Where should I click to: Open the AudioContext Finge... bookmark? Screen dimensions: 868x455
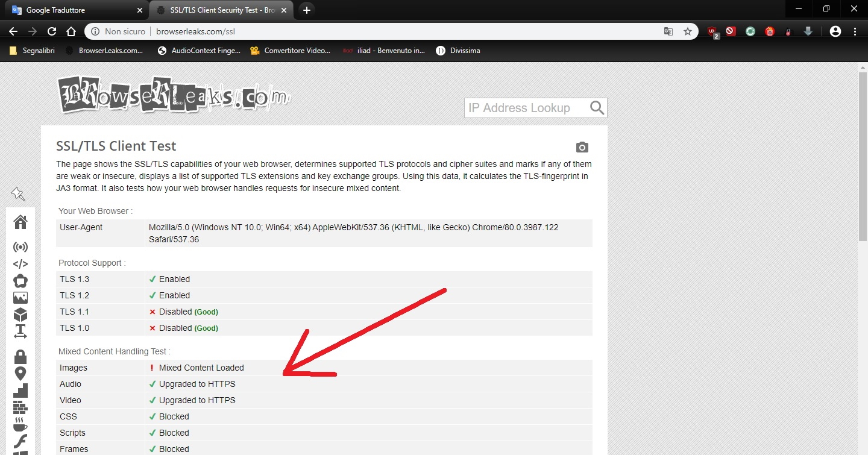199,51
